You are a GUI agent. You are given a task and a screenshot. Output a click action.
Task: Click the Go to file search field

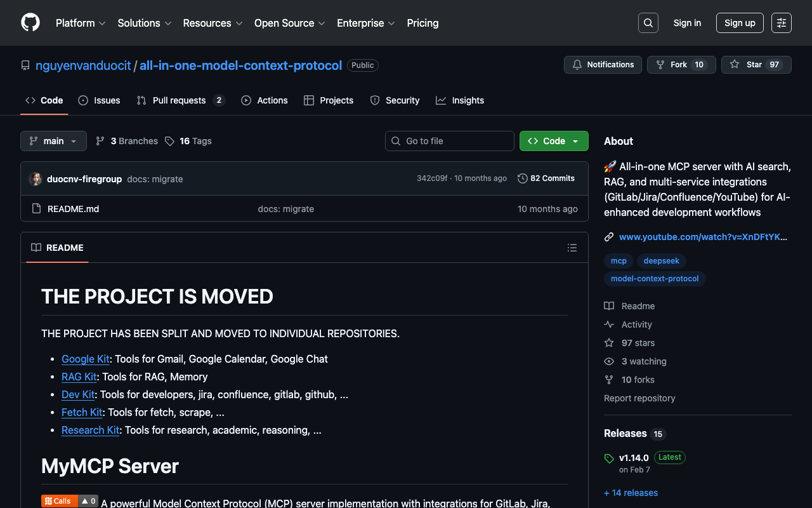click(x=450, y=141)
